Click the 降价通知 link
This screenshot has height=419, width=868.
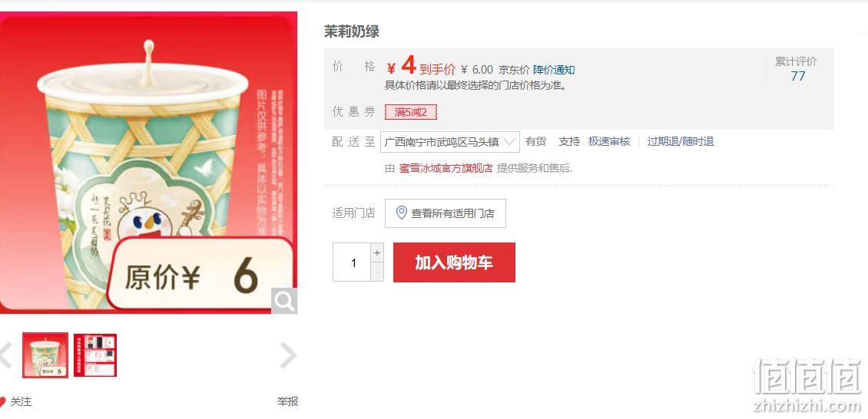click(x=554, y=70)
